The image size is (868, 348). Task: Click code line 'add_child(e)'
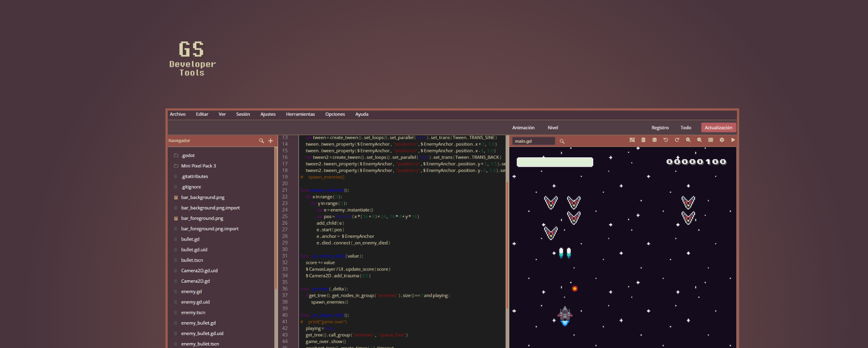[x=330, y=223]
